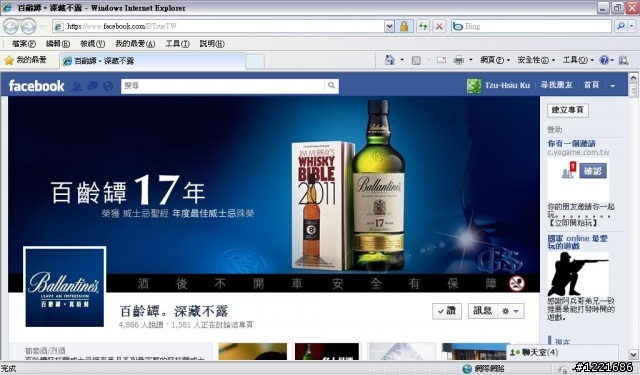Click the green Refresh page icon
Screen dimensions: 640x375
pyautogui.click(x=423, y=27)
